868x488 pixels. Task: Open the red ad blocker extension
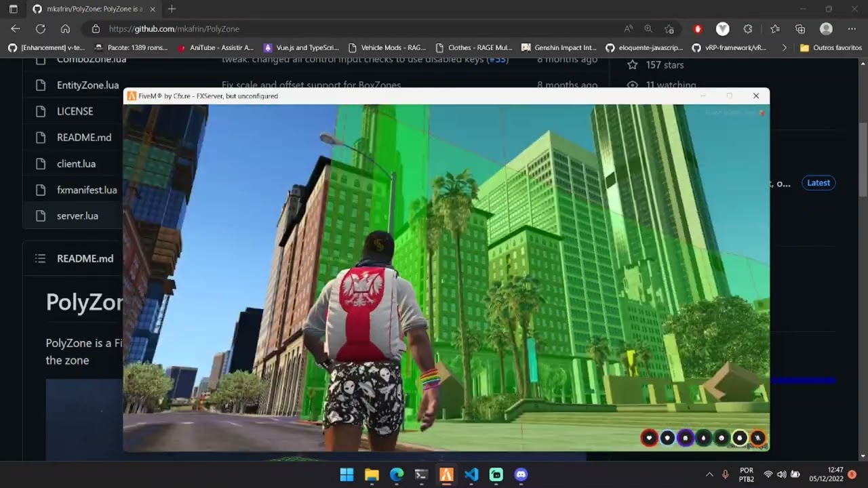coord(698,28)
